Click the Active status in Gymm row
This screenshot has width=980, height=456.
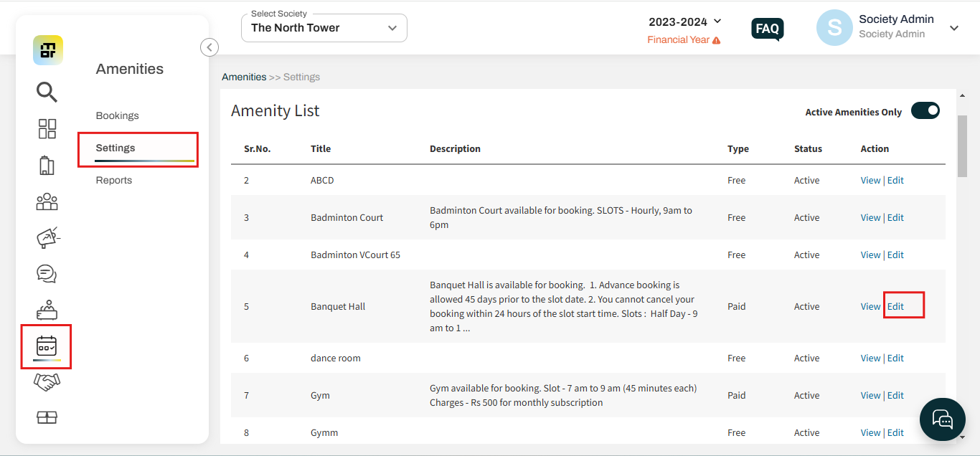tap(807, 432)
